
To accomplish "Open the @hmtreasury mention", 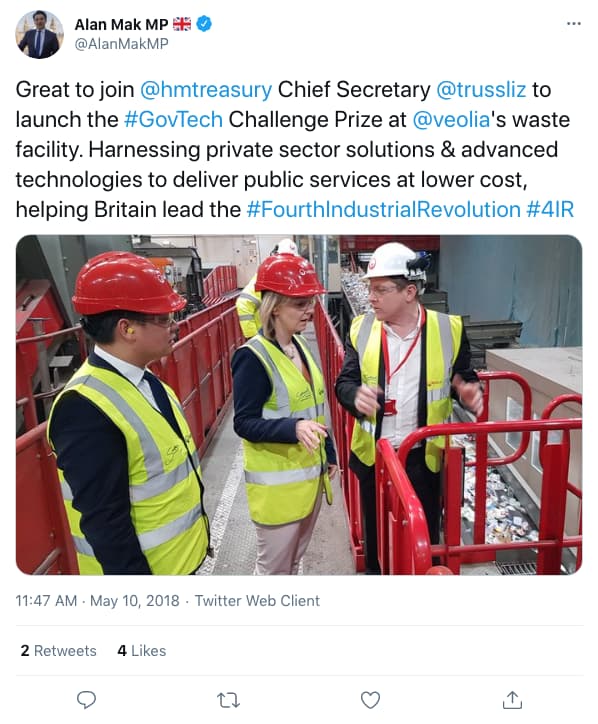I will tap(205, 90).
